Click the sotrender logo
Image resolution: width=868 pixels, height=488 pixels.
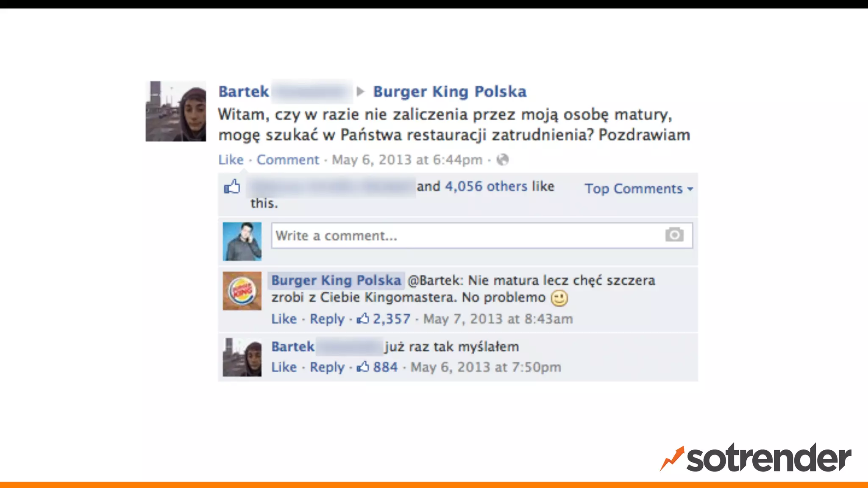coord(755,457)
